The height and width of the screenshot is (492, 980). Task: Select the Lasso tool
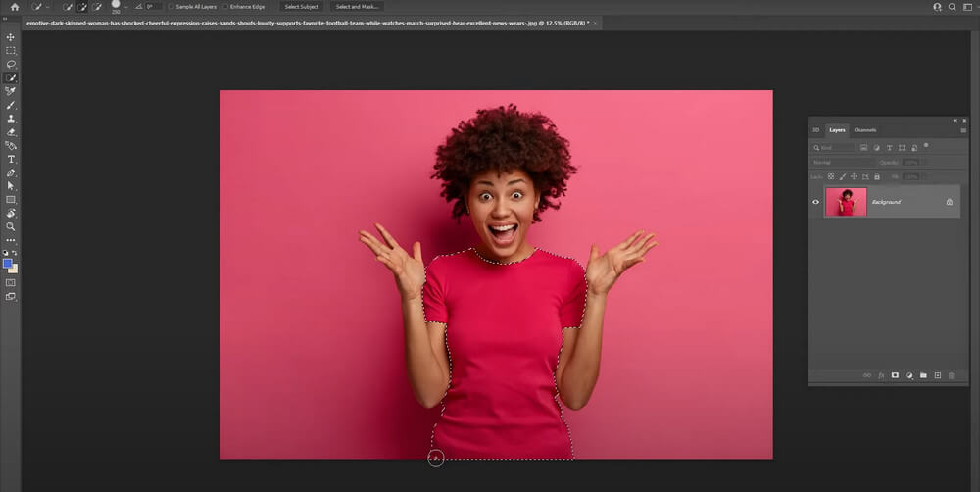11,65
